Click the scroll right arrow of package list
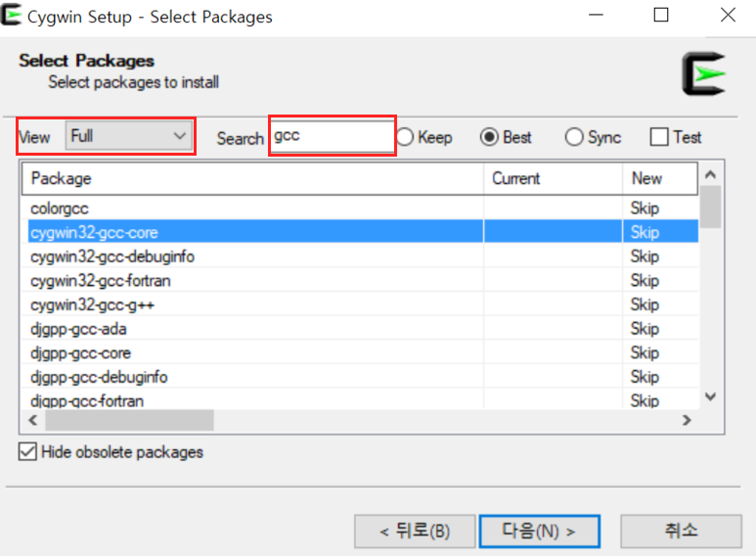The width and height of the screenshot is (756, 556). pyautogui.click(x=688, y=420)
